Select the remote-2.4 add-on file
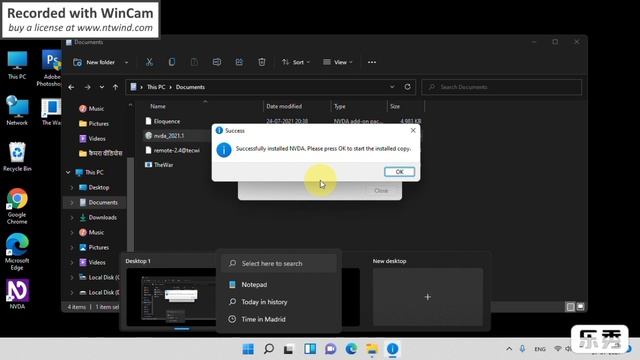This screenshot has width=640, height=360. click(173, 150)
